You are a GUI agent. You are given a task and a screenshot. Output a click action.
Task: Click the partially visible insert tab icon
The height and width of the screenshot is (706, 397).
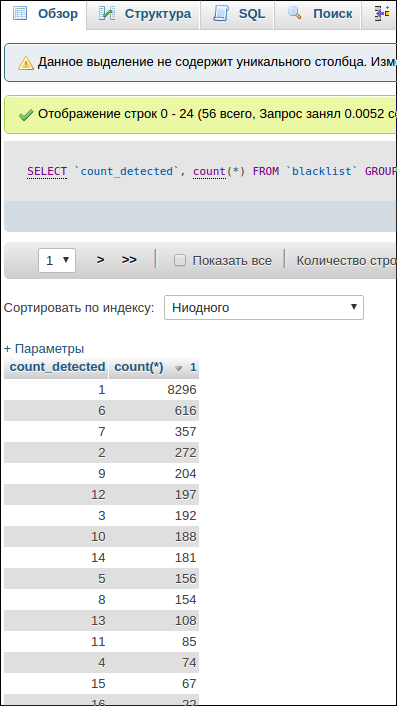(382, 14)
